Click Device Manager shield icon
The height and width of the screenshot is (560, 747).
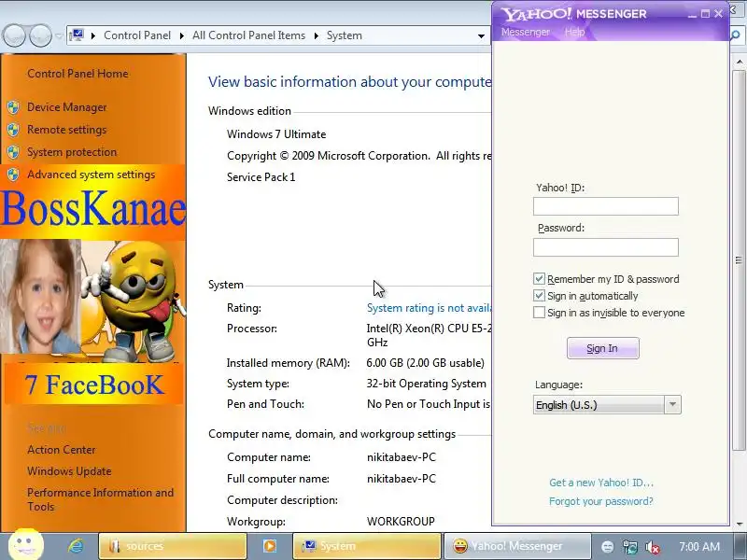[13, 107]
